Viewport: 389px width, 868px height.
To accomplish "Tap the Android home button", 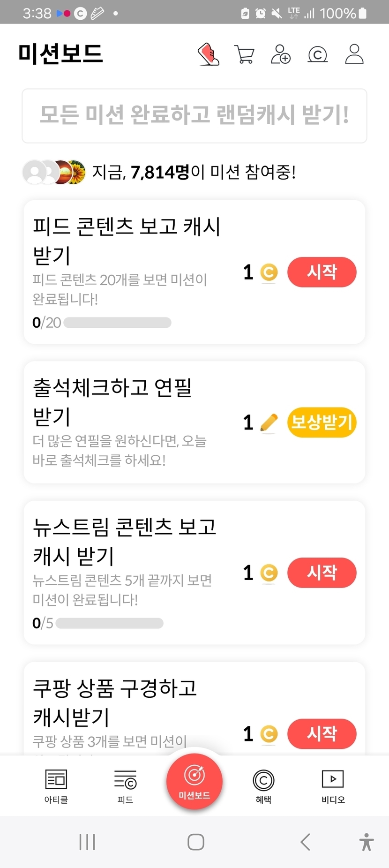I will point(195,842).
